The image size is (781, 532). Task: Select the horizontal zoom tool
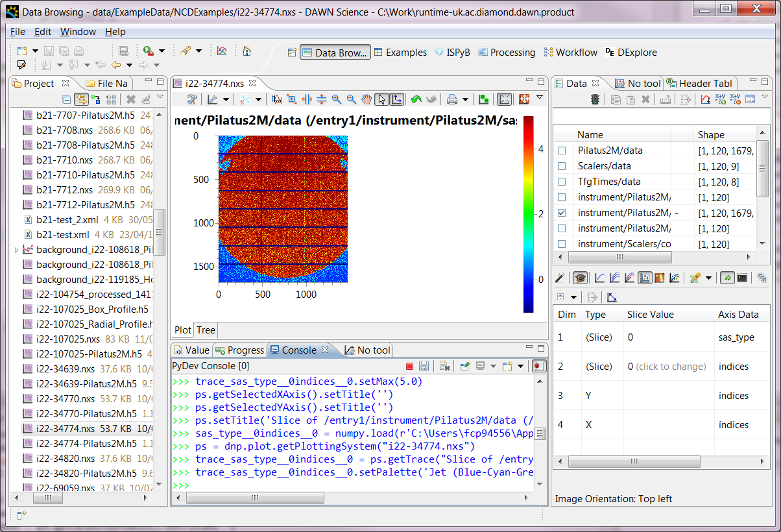(x=307, y=99)
